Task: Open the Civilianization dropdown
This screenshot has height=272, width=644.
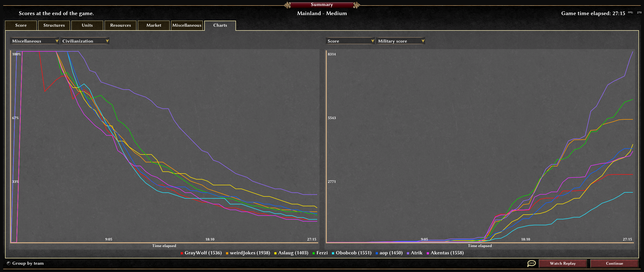Action: point(85,41)
